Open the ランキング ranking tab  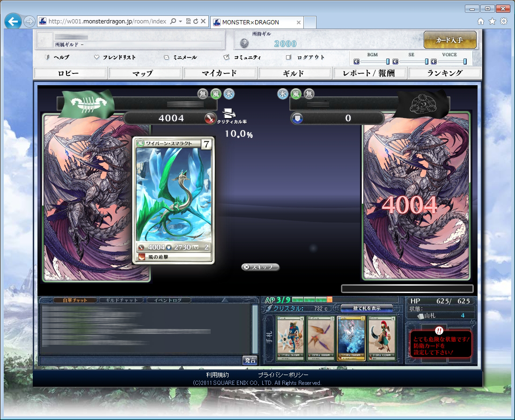(x=444, y=73)
